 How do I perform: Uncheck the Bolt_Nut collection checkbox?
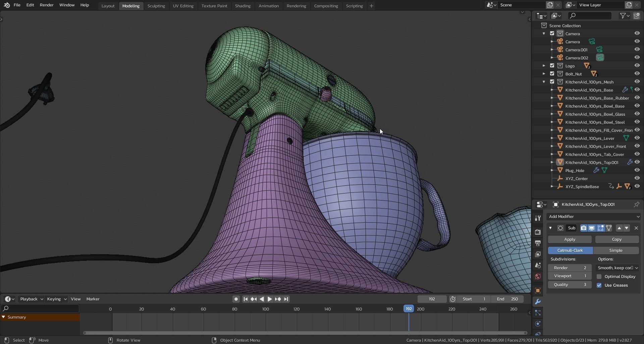(552, 74)
